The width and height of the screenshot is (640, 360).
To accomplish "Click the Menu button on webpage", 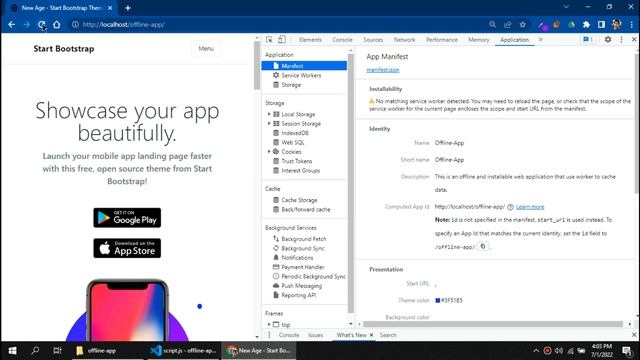I will [x=206, y=49].
